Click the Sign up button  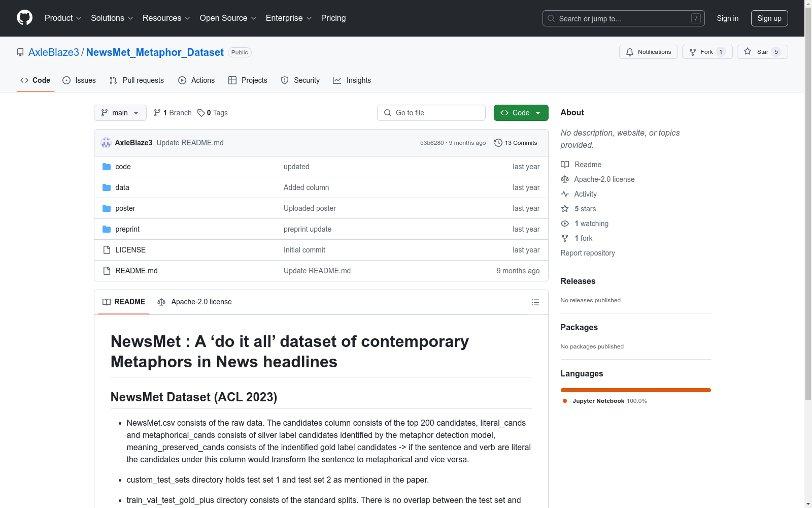point(769,18)
